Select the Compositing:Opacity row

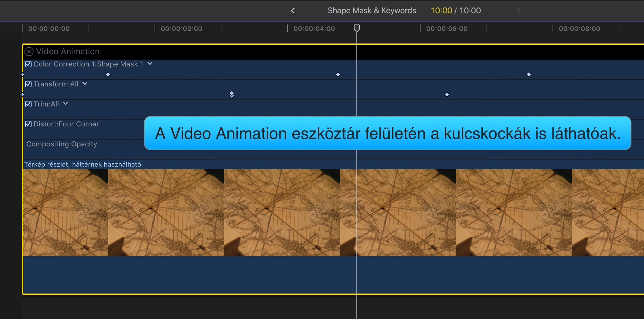click(x=333, y=149)
